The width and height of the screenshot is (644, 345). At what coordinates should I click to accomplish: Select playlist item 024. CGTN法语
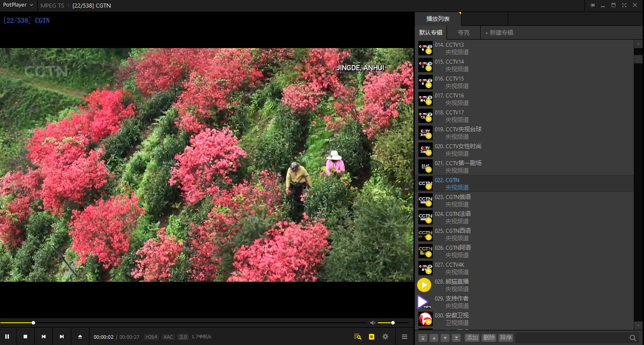click(524, 218)
